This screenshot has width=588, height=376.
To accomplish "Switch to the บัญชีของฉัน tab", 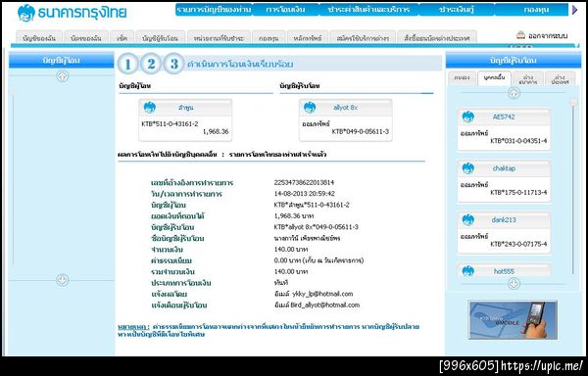I will coord(39,37).
